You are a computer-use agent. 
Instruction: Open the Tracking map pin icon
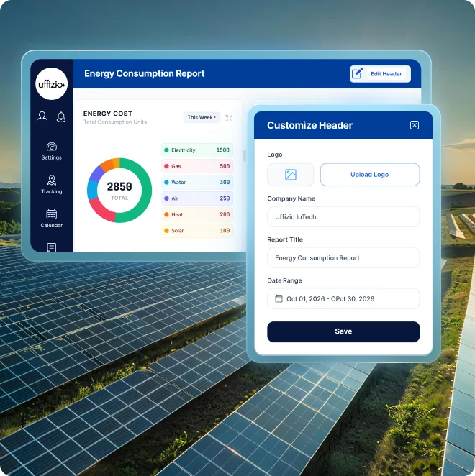tap(51, 180)
